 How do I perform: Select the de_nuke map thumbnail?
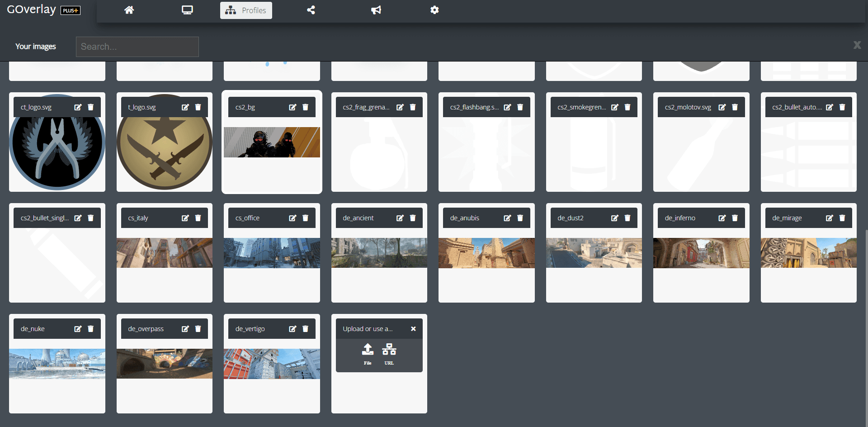57,364
